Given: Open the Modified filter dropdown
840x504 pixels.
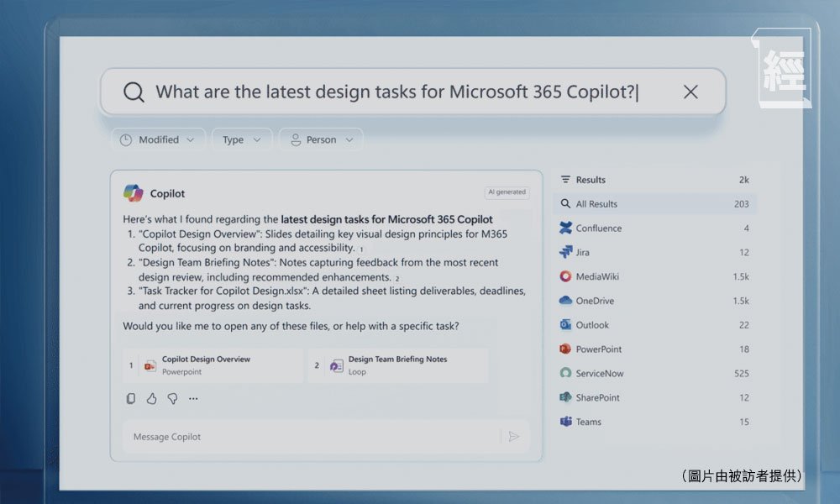Looking at the screenshot, I should coord(158,139).
